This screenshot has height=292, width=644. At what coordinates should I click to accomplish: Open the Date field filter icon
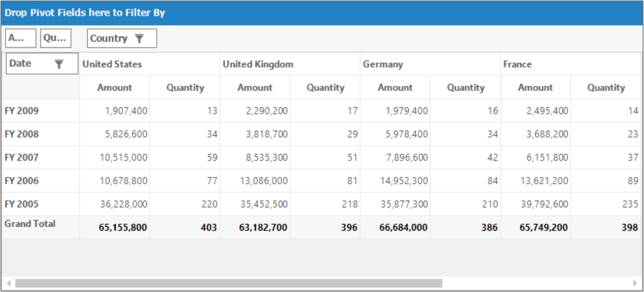pos(59,64)
